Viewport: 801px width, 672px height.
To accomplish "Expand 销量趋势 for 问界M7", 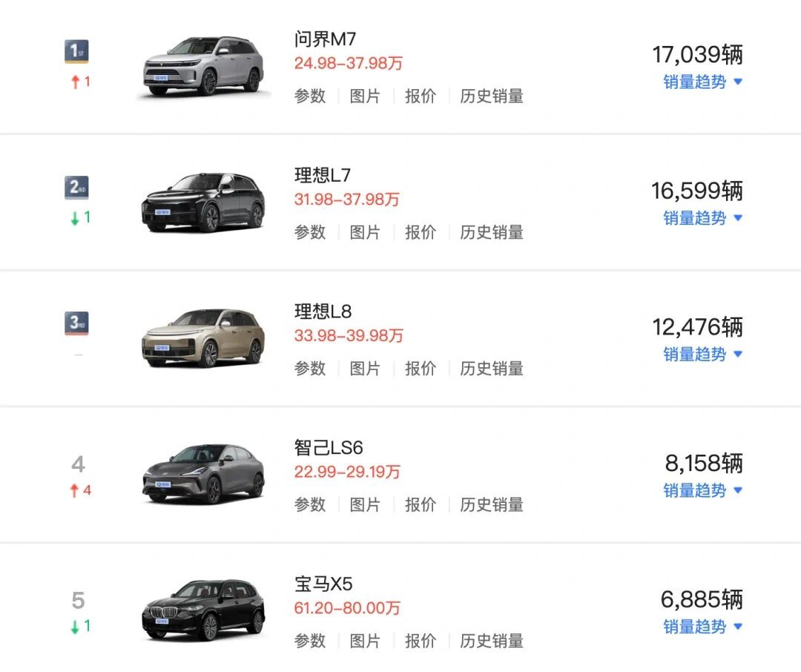I will point(703,82).
